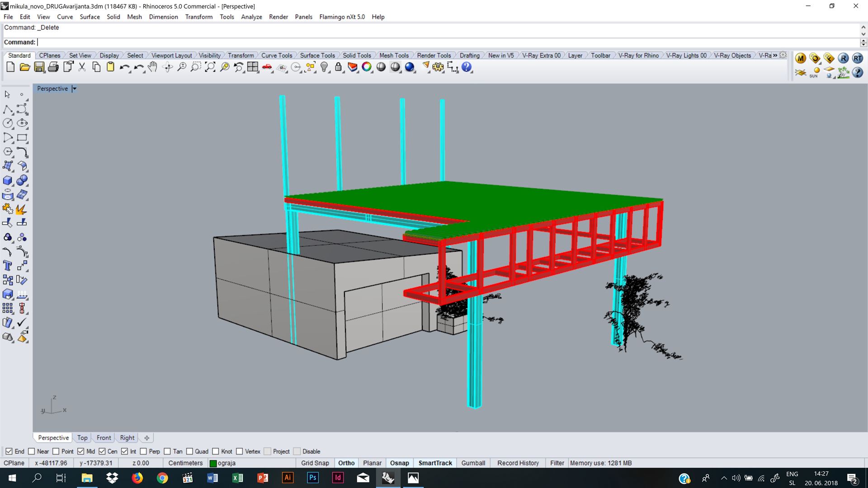Select the Pan view hand tool
Image resolution: width=868 pixels, height=488 pixels.
[x=153, y=67]
